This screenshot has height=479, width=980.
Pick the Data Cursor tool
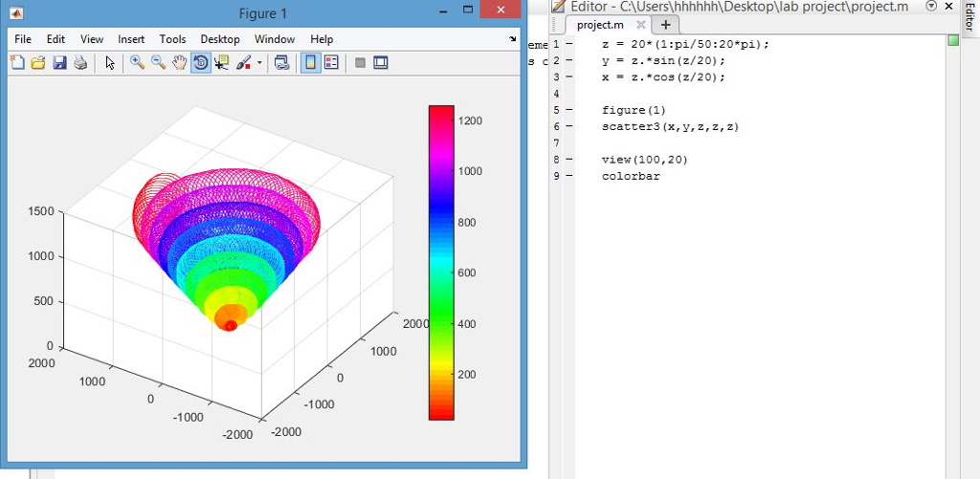point(222,63)
